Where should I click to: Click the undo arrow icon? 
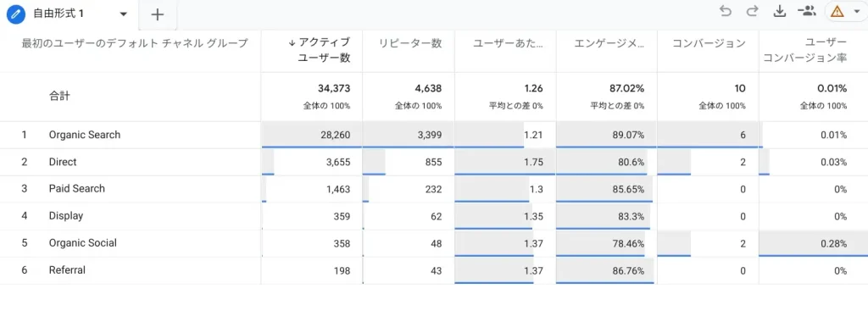tap(726, 11)
